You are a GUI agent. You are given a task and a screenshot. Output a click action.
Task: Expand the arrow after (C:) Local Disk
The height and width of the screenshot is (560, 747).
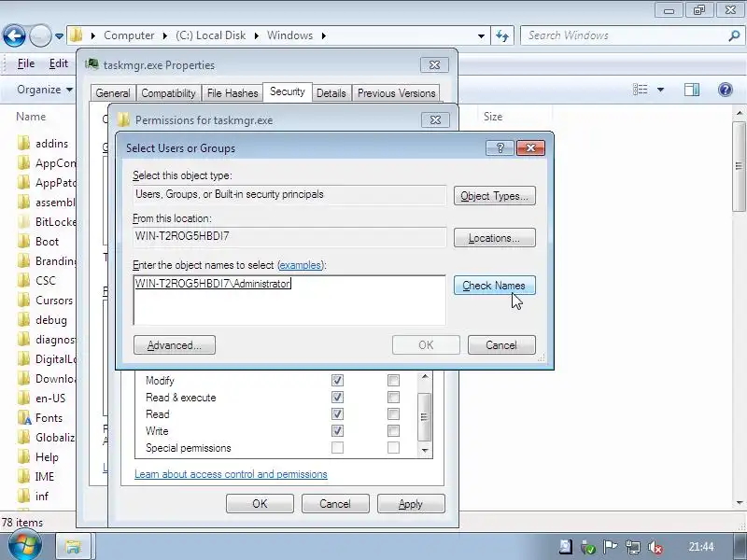(256, 35)
